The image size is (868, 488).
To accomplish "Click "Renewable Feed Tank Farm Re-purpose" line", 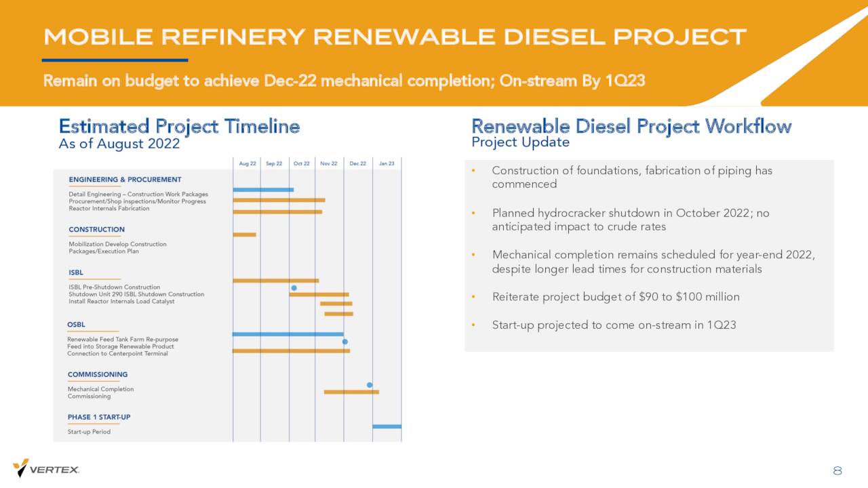I will pos(123,340).
